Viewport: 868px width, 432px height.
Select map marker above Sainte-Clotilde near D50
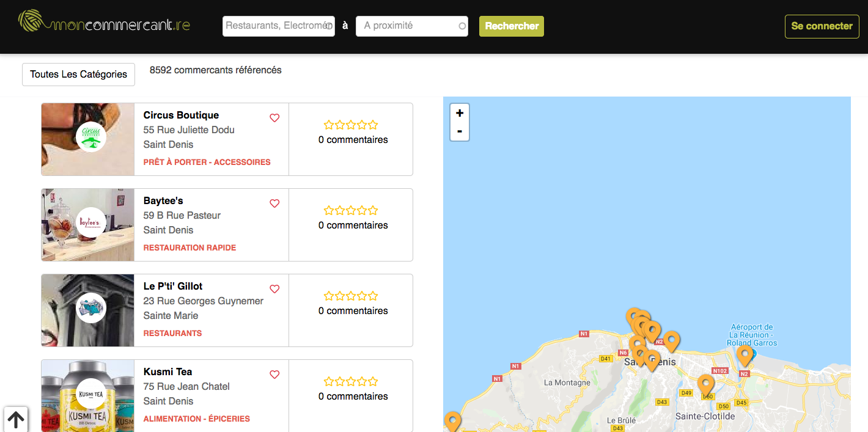(x=706, y=385)
